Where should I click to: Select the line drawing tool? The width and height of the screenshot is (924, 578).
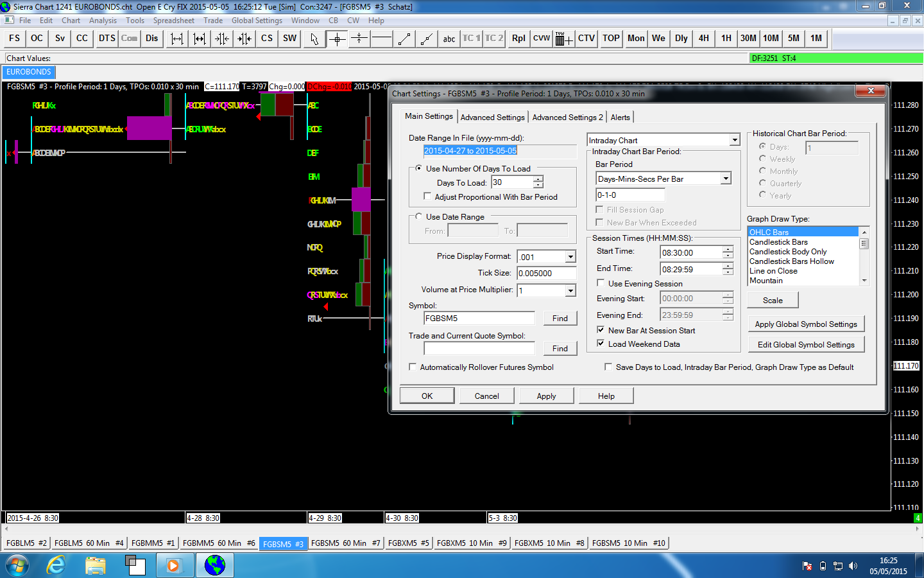pos(404,39)
